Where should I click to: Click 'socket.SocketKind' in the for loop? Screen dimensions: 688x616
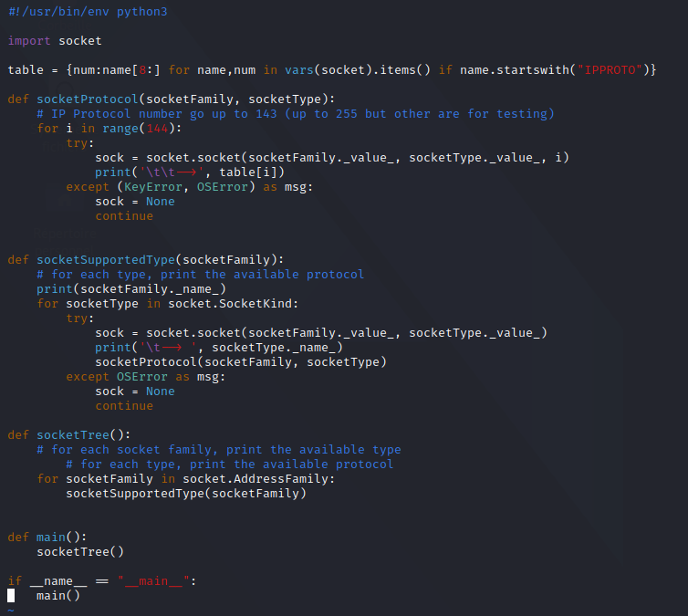click(230, 304)
